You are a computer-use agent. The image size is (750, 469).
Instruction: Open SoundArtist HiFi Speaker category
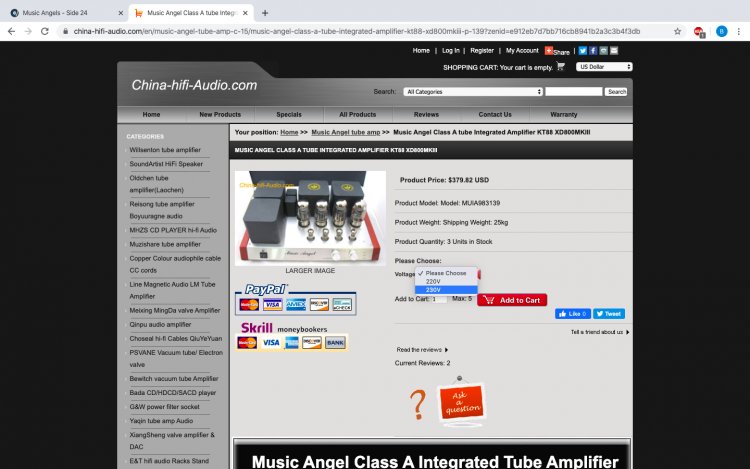(166, 164)
